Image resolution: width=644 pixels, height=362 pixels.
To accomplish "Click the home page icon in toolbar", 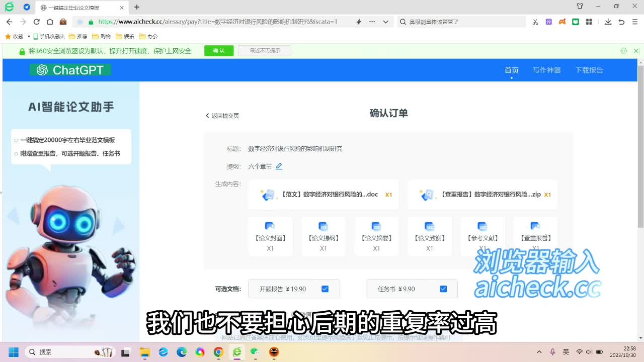I will pyautogui.click(x=50, y=22).
